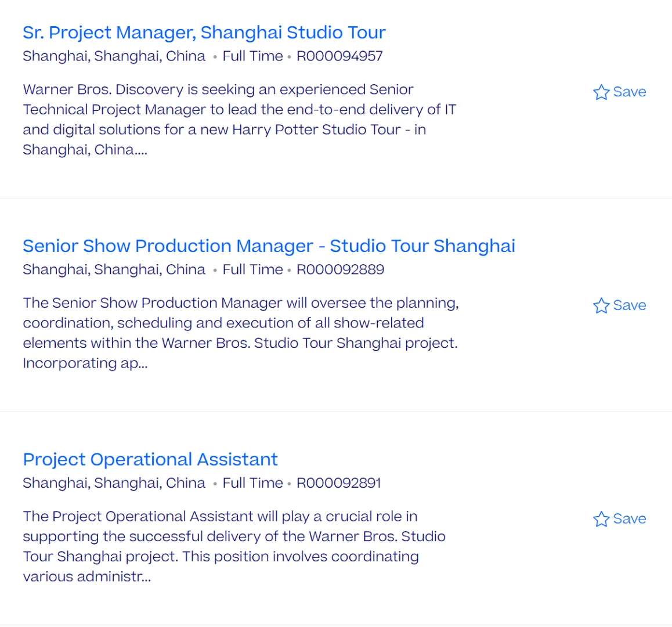Click the location under Sr. Project Manager title

point(114,56)
